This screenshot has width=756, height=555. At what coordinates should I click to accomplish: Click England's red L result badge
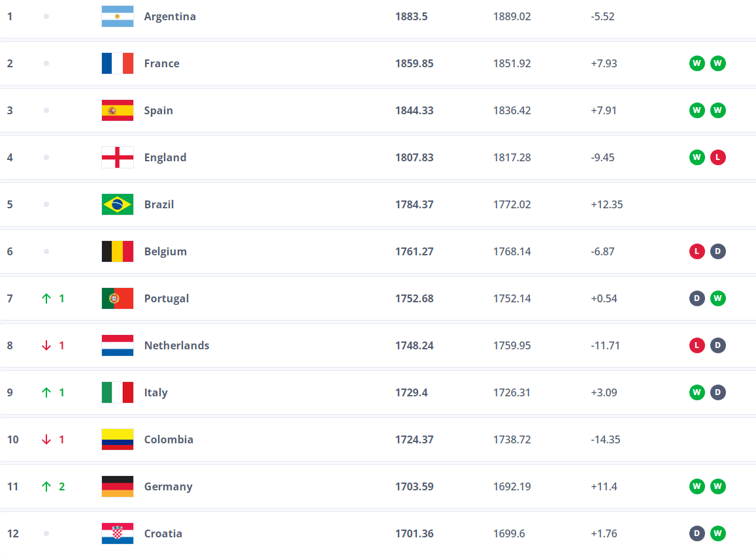[x=718, y=157]
